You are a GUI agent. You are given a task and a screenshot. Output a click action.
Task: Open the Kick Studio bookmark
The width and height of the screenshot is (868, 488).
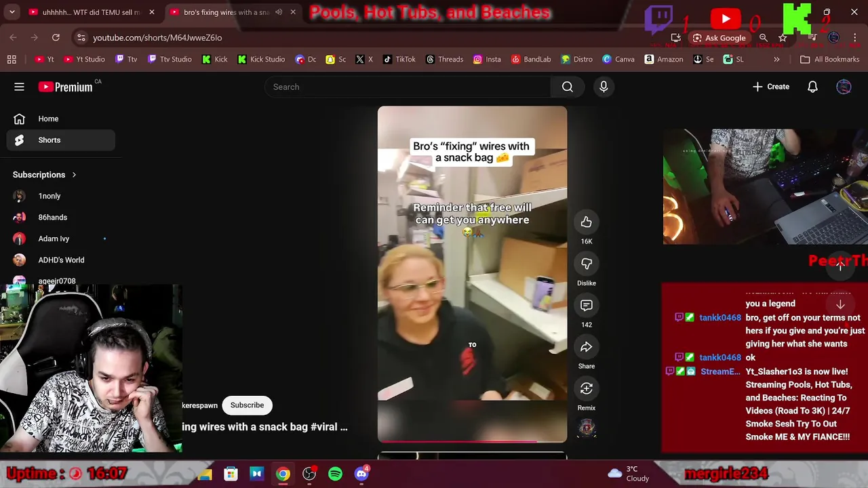[x=261, y=60]
